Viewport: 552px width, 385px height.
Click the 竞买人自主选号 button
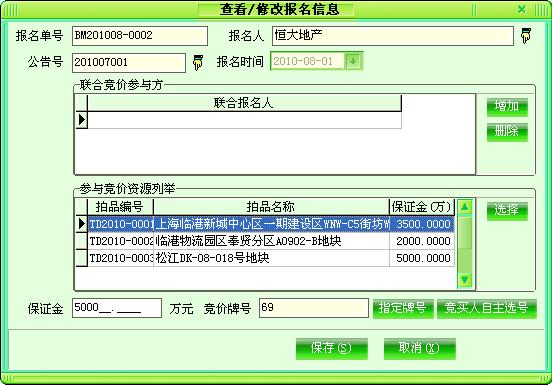pos(487,309)
